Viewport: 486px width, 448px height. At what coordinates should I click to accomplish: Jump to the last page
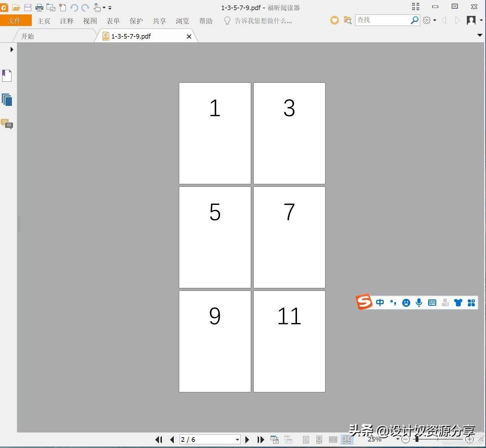tap(261, 439)
